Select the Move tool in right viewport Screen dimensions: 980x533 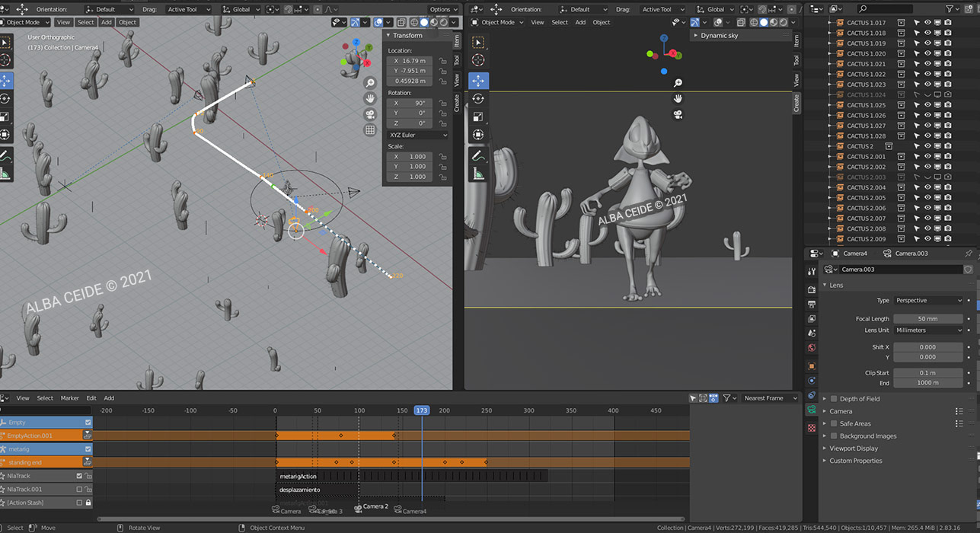tap(478, 80)
